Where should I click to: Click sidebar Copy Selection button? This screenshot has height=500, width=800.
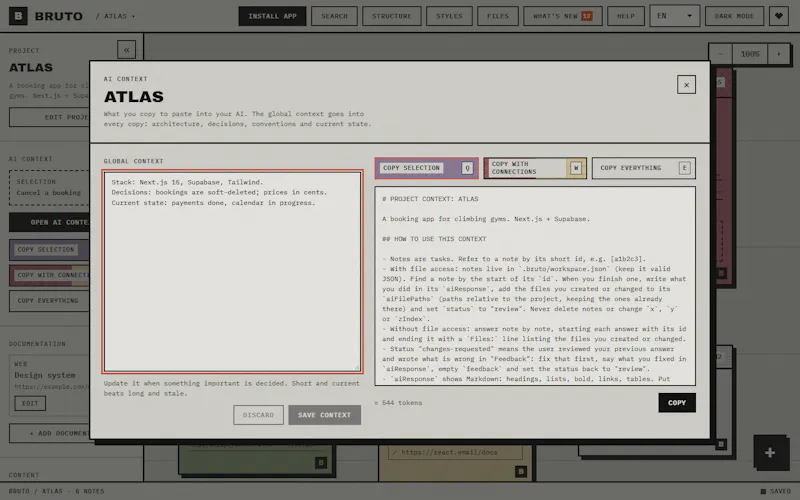point(49,249)
